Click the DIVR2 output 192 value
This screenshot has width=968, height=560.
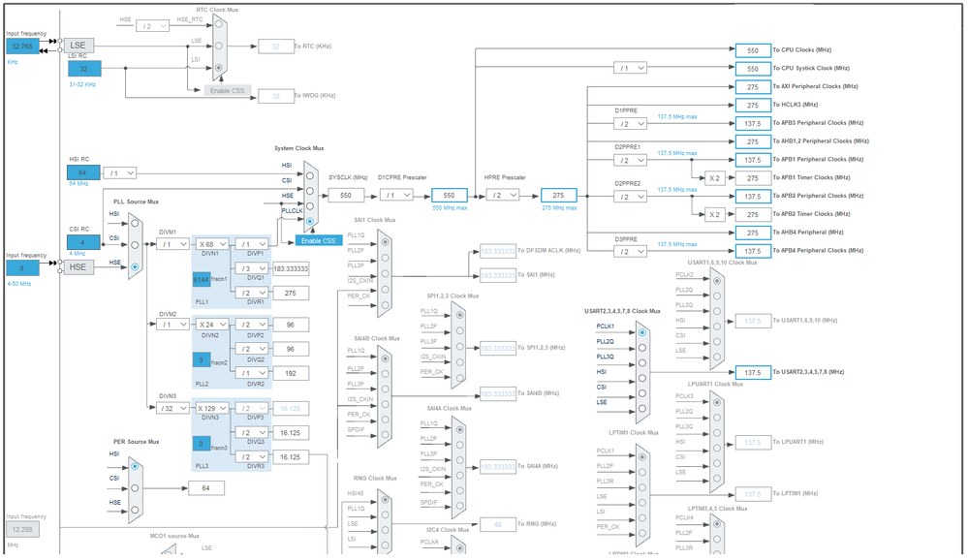(x=291, y=373)
